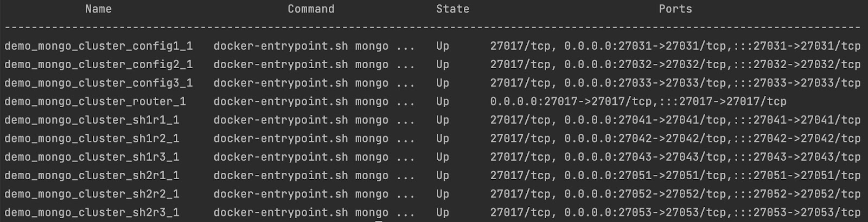Viewport: 868px width, 222px height.
Task: Select demo_mongo_cluster_sh1r2_1 in the output
Action: tap(92, 139)
